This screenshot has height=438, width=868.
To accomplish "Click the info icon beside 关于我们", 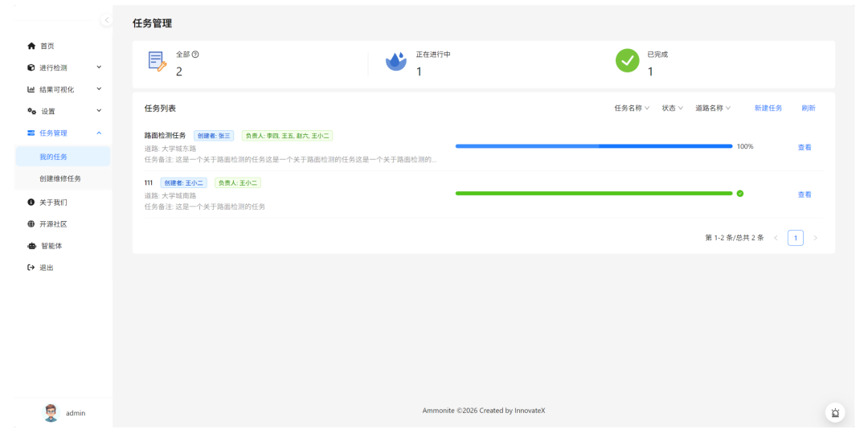I will (x=31, y=202).
